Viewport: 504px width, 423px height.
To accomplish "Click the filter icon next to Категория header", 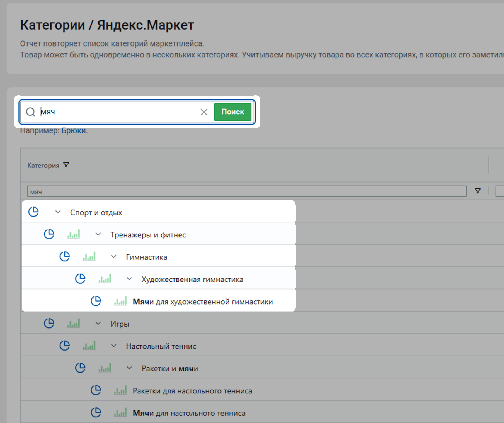I will tap(66, 165).
